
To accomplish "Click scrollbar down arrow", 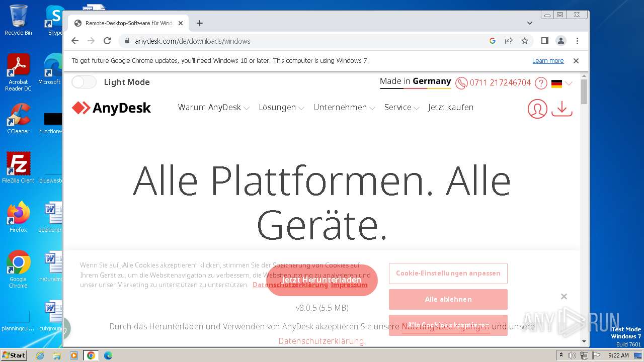I will [584, 341].
